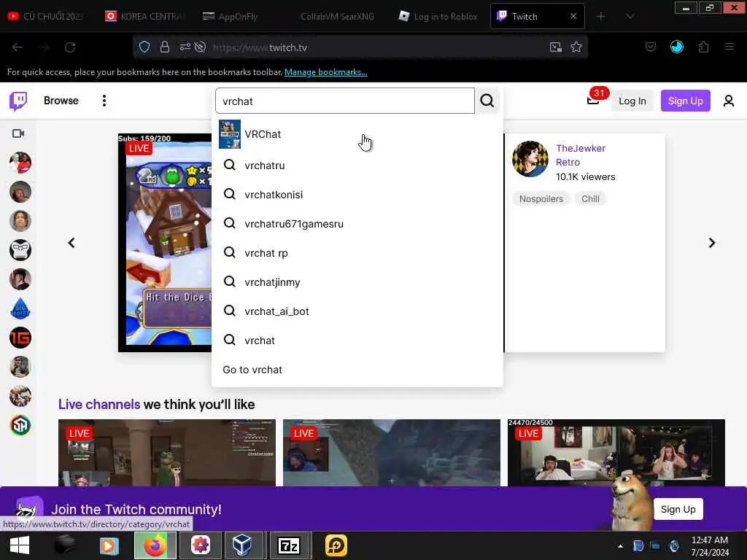Show hidden system tray icons

[620, 546]
